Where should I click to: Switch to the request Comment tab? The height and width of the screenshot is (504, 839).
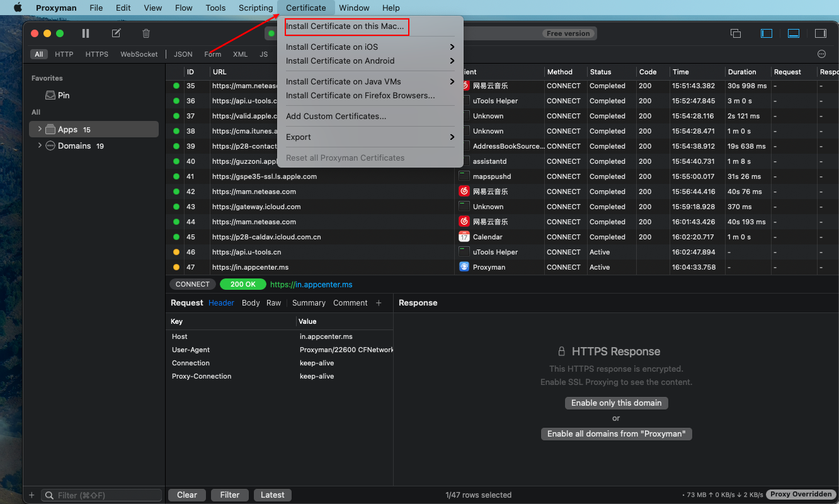pyautogui.click(x=350, y=303)
